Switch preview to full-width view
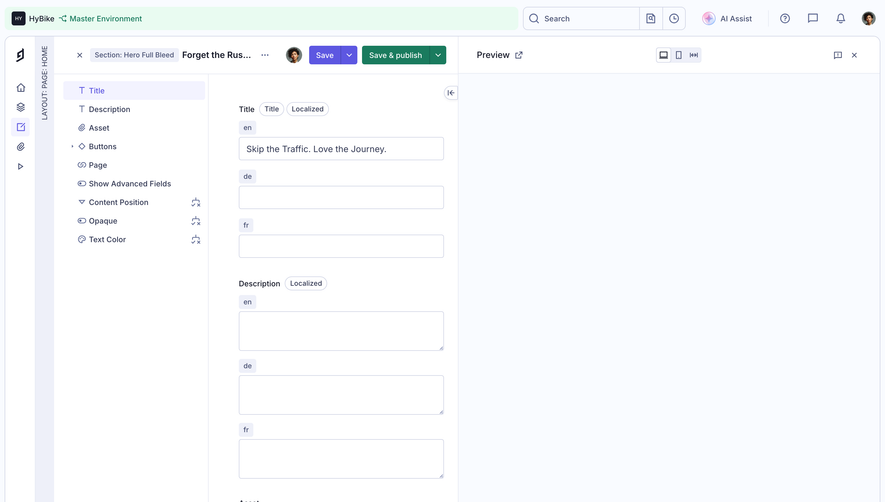Image resolution: width=885 pixels, height=502 pixels. 694,55
